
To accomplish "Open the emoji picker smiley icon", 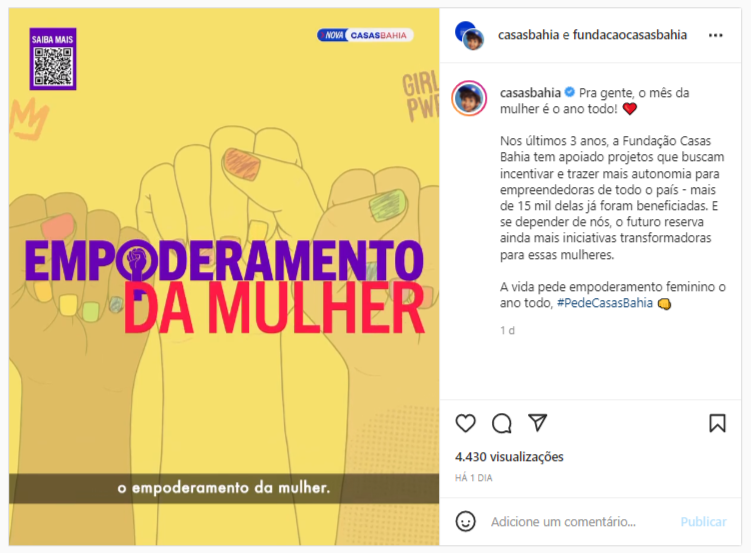I will point(465,521).
